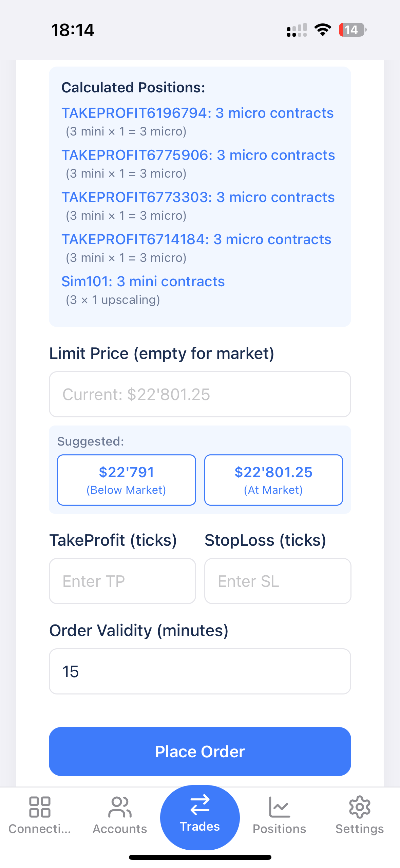Focus the Limit Price input field
Viewport: 400px width, 868px height.
point(200,394)
